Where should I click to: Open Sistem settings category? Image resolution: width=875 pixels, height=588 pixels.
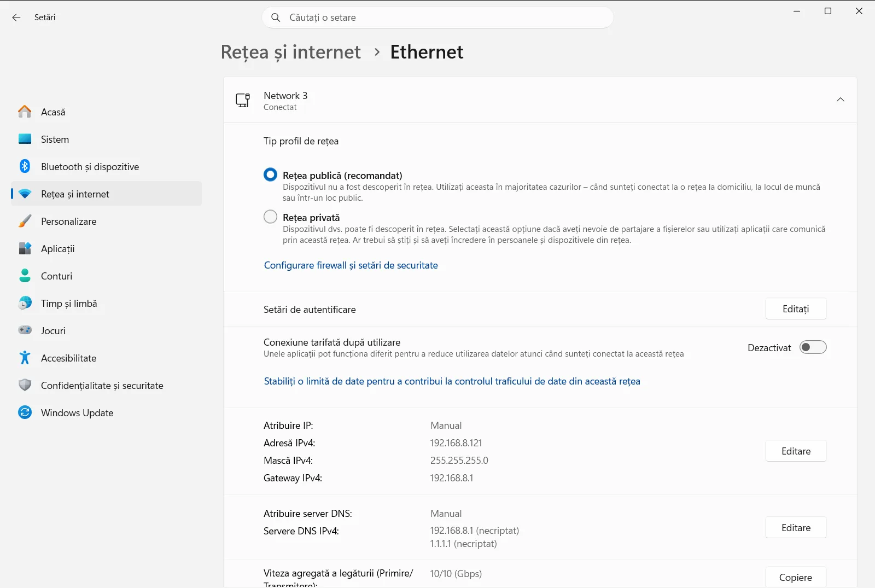click(x=107, y=139)
